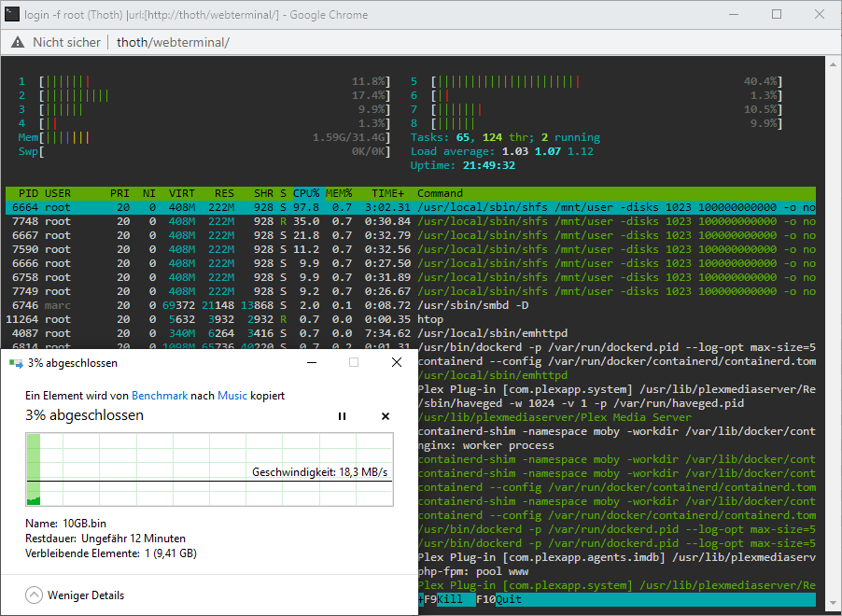Click the Nicht sicher warning icon
This screenshot has width=842, height=616.
(18, 42)
